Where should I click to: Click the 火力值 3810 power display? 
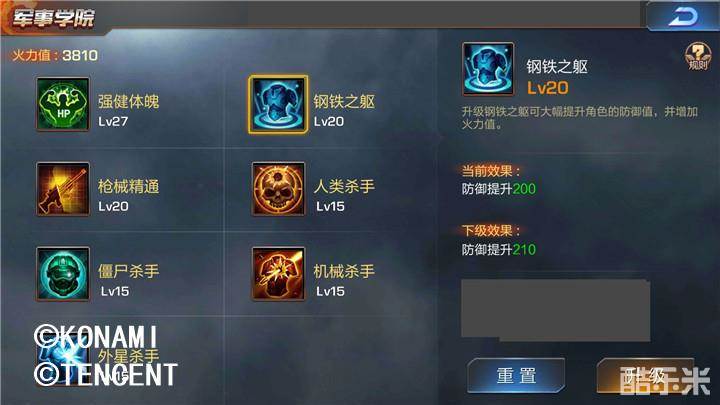[x=55, y=56]
